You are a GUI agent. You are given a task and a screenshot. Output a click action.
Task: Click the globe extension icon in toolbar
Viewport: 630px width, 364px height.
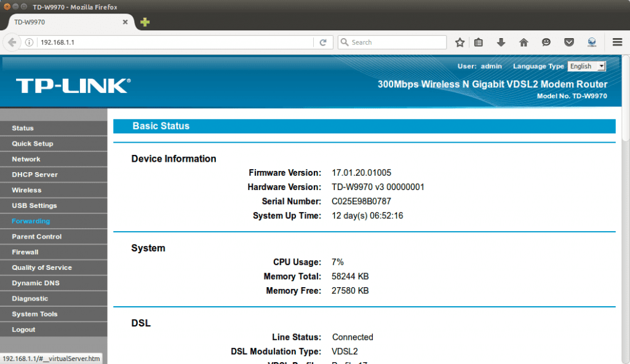tap(592, 42)
